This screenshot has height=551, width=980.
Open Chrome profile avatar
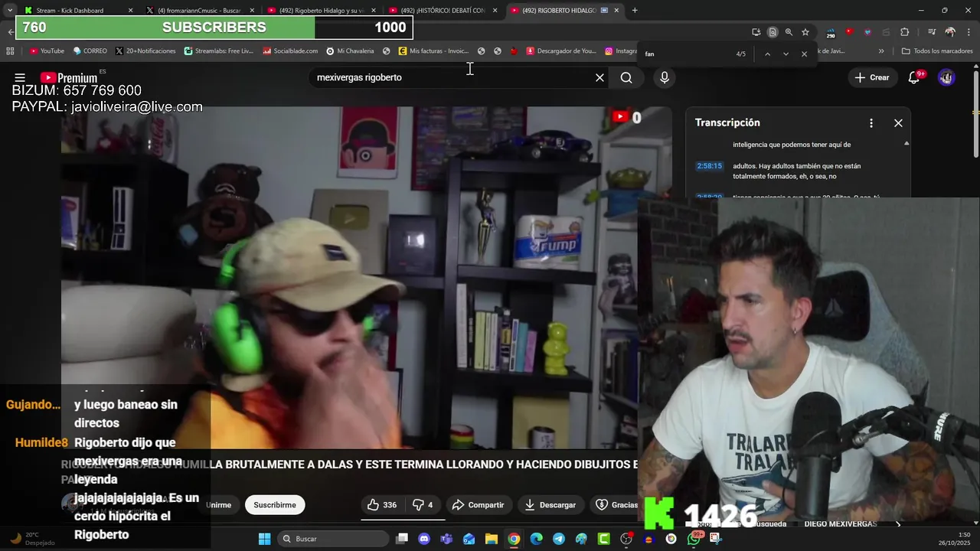(x=950, y=32)
